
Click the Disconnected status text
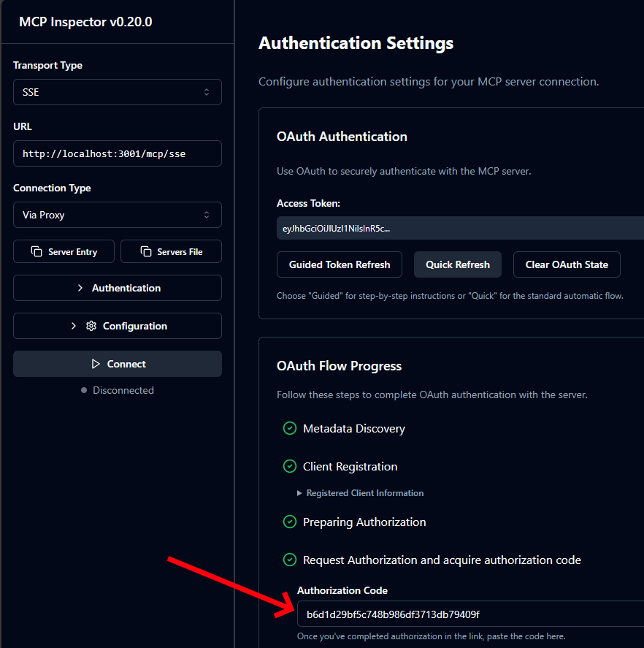[123, 391]
